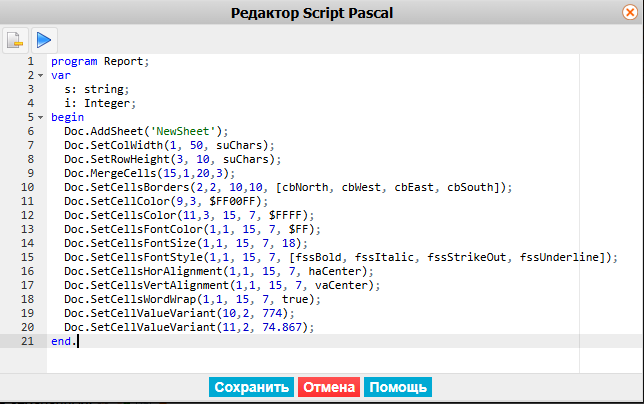This screenshot has width=644, height=404.
Task: Click the 'var' keyword
Action: click(x=61, y=76)
